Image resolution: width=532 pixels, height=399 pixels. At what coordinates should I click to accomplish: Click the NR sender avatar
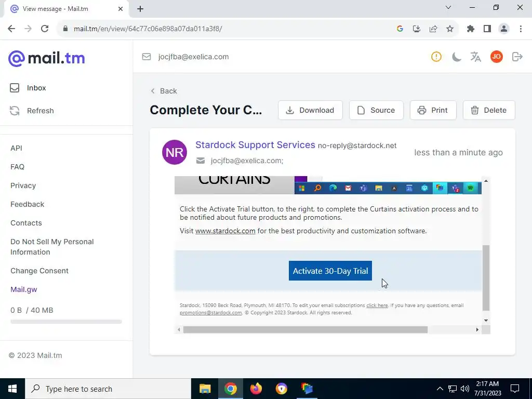pyautogui.click(x=175, y=152)
